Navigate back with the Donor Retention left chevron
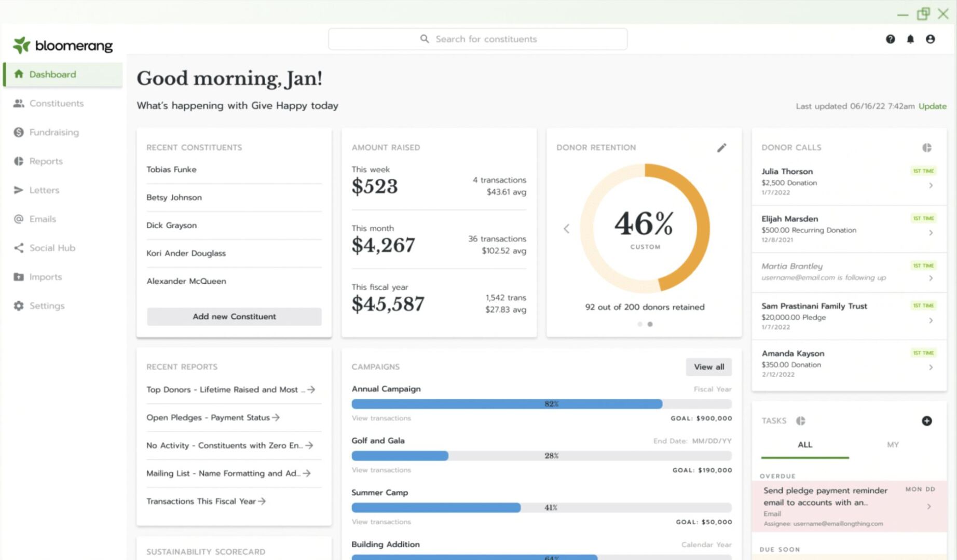Viewport: 957px width, 560px height. click(566, 229)
